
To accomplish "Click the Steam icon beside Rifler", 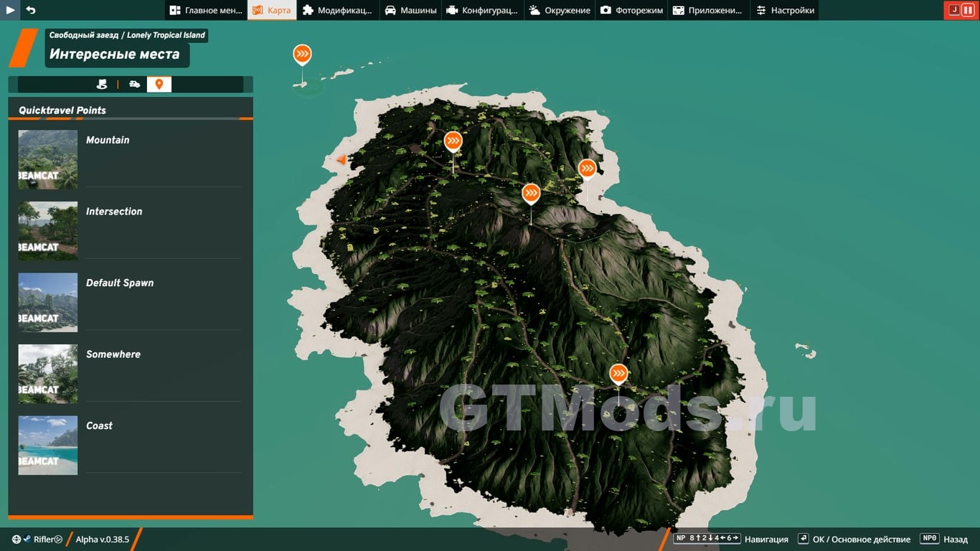I will click(x=27, y=540).
